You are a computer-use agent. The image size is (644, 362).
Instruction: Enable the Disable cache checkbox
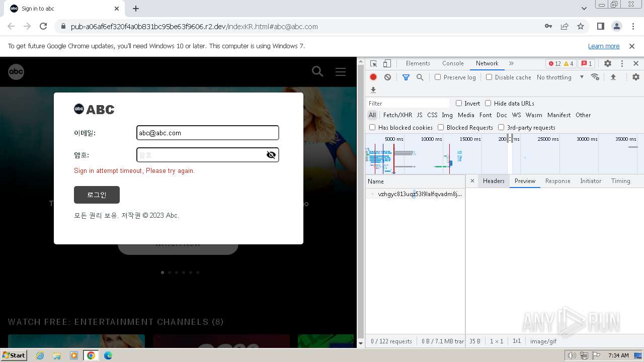coord(489,77)
